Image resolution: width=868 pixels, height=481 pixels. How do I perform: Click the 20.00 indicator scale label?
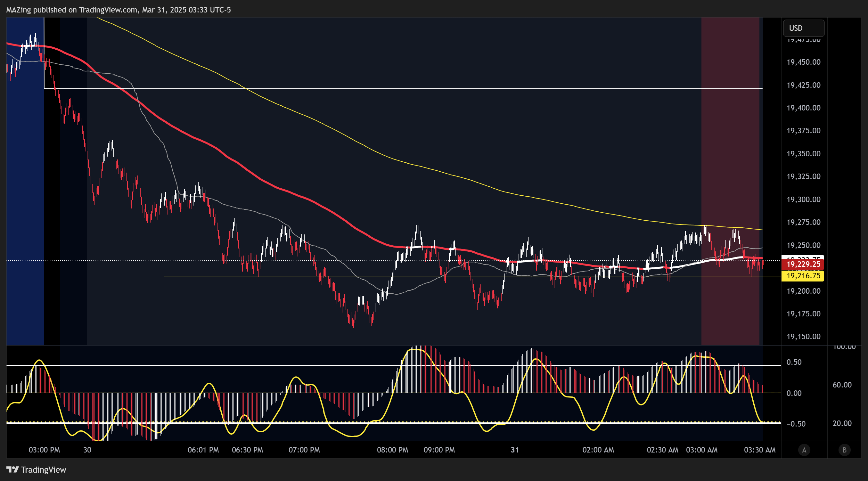pyautogui.click(x=842, y=423)
